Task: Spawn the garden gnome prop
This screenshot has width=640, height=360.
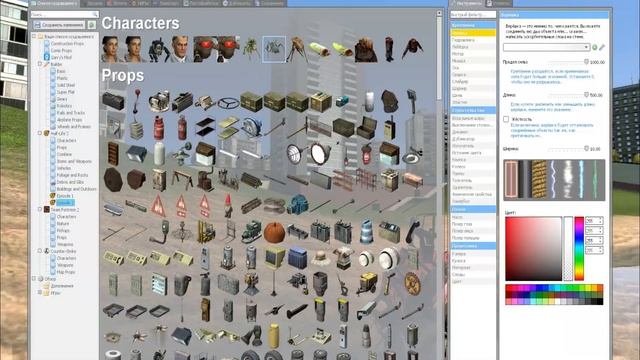Action: 228,206
